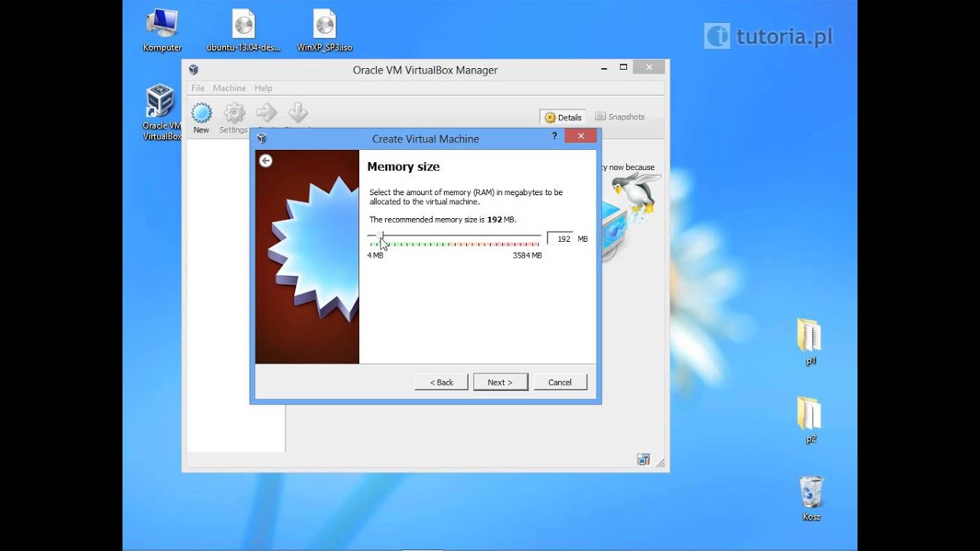Screen dimensions: 980x551
Task: Select the Kosz recycle bin icon
Action: click(x=811, y=498)
